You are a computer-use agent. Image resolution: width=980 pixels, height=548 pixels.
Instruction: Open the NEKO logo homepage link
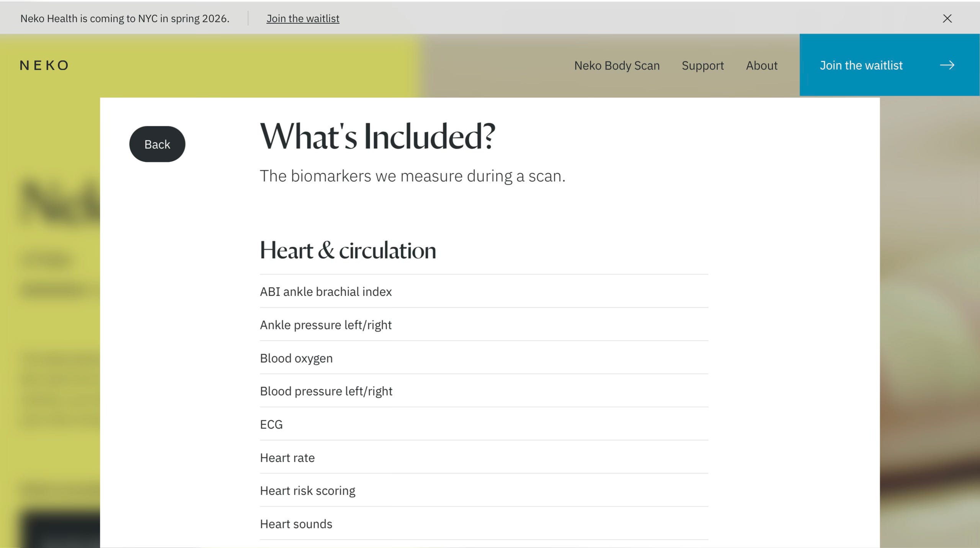coord(44,65)
